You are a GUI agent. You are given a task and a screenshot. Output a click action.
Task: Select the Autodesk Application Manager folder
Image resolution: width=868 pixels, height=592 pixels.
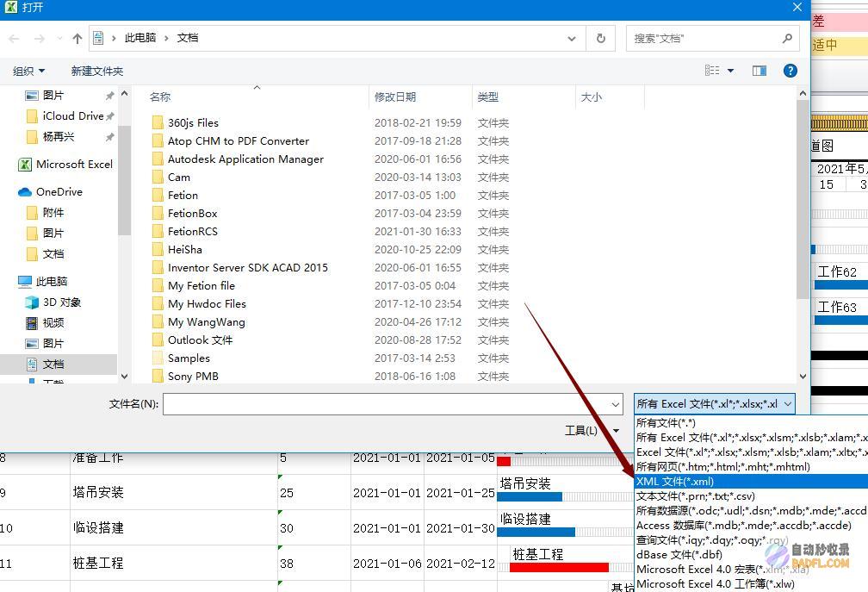(245, 159)
